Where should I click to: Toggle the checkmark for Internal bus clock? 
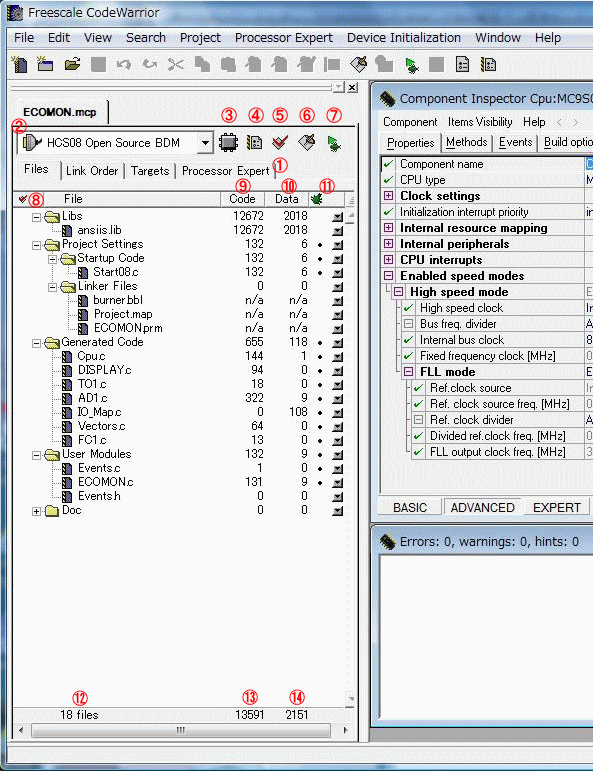(408, 340)
